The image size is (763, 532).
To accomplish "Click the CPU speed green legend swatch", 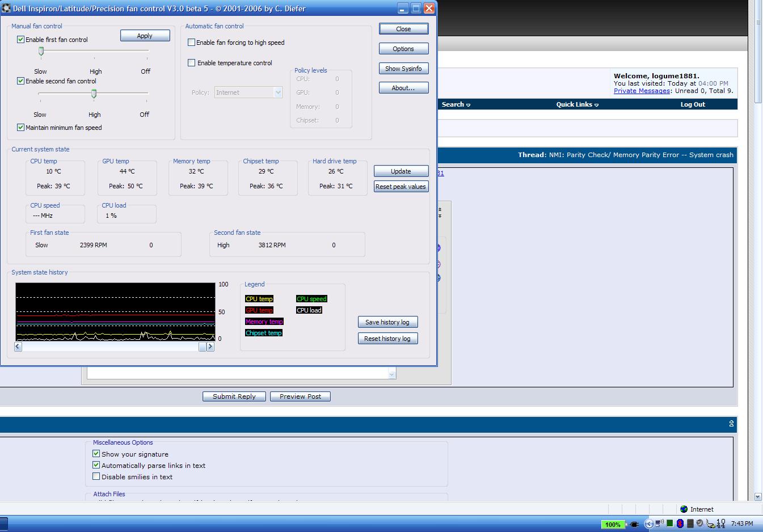I will (x=311, y=299).
